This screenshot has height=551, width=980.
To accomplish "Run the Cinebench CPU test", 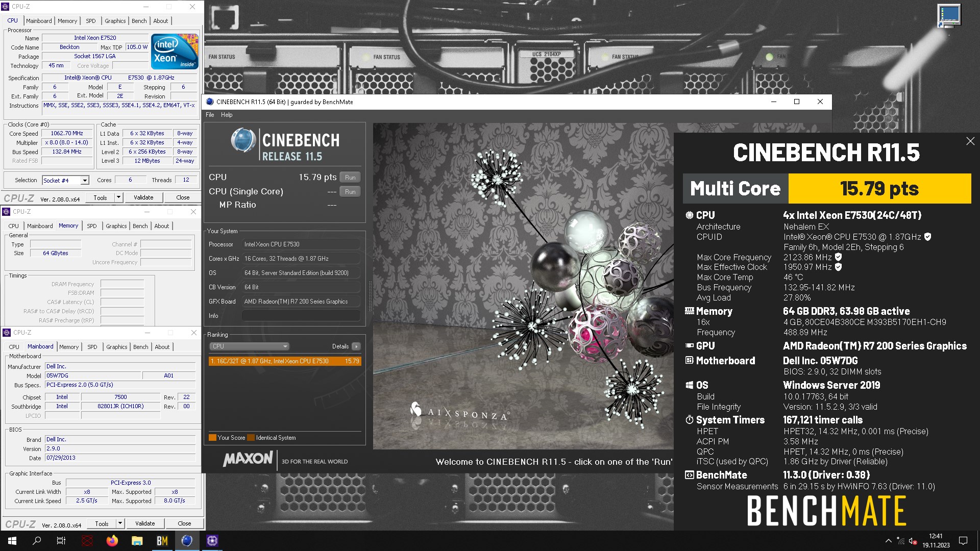I will 350,178.
